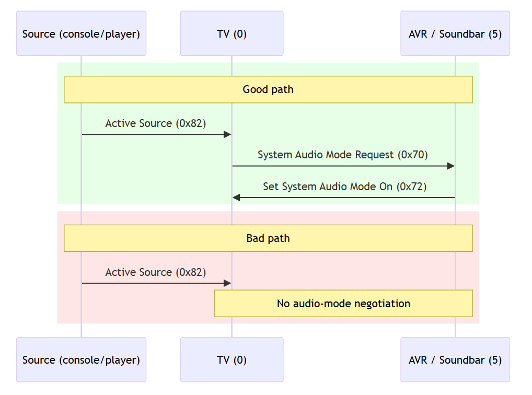
Task: Click the bottom TV (0) participant box
Action: pyautogui.click(x=232, y=359)
